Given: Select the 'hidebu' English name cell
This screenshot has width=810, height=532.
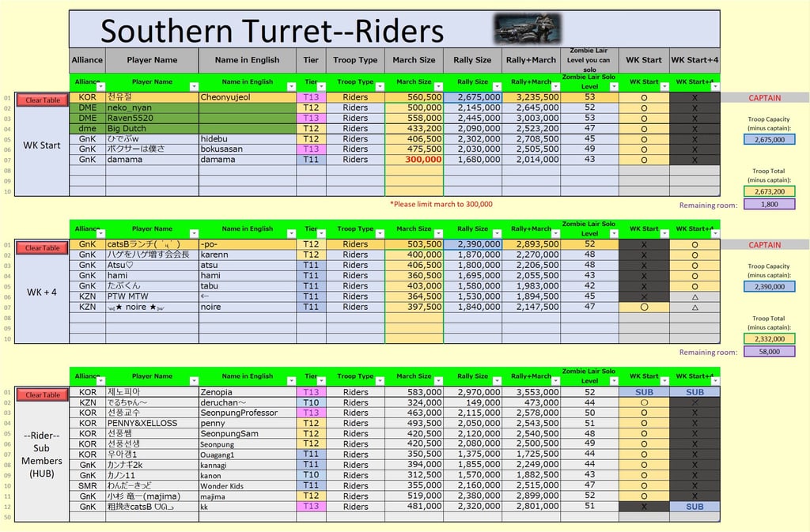Looking at the screenshot, I should pyautogui.click(x=248, y=139).
